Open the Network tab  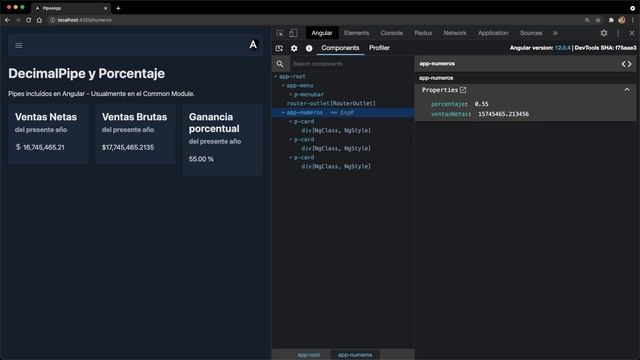click(x=455, y=33)
